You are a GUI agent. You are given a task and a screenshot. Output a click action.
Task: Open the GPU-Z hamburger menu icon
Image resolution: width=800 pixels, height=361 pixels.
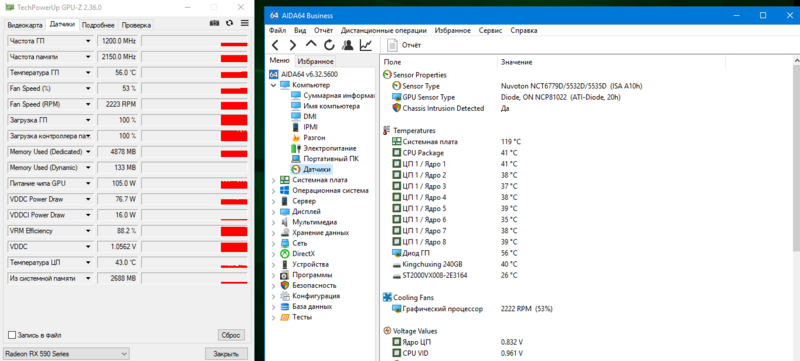point(244,23)
